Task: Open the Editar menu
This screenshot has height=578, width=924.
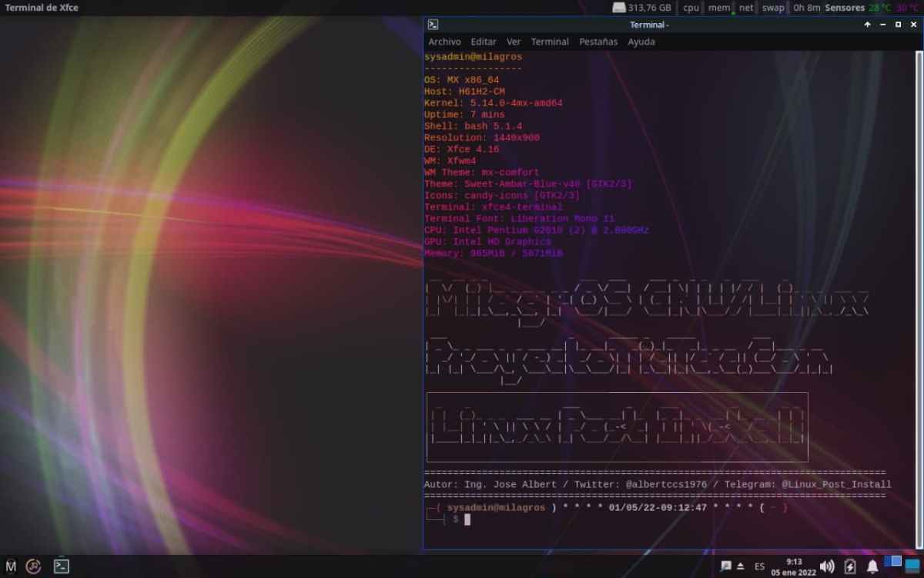Action: 484,42
